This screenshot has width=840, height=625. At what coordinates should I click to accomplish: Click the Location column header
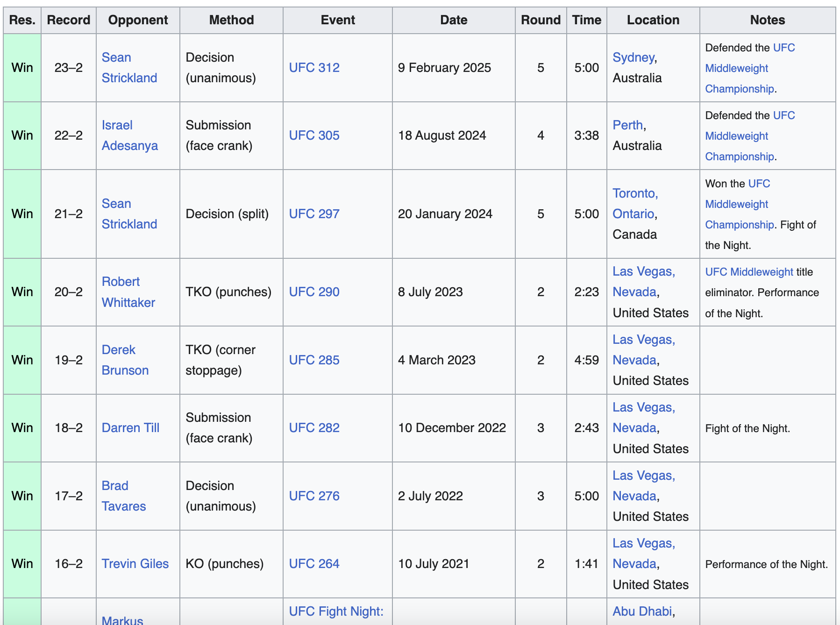[x=653, y=20]
